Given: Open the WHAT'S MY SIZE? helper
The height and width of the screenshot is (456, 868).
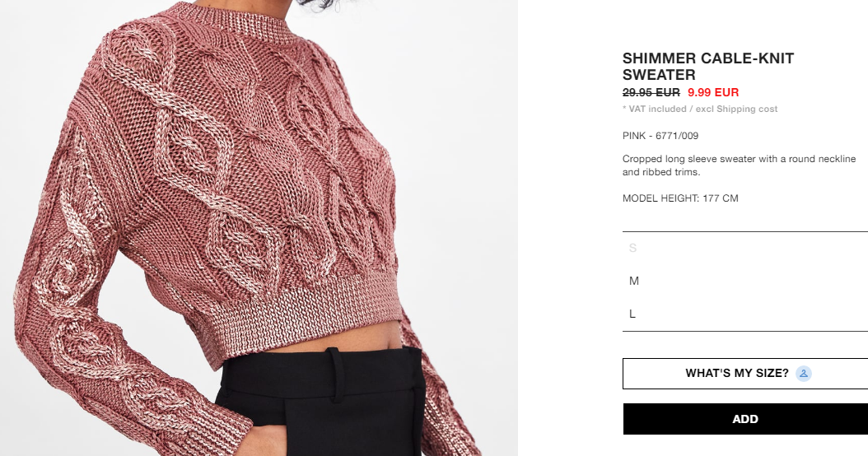Looking at the screenshot, I should coord(745,374).
